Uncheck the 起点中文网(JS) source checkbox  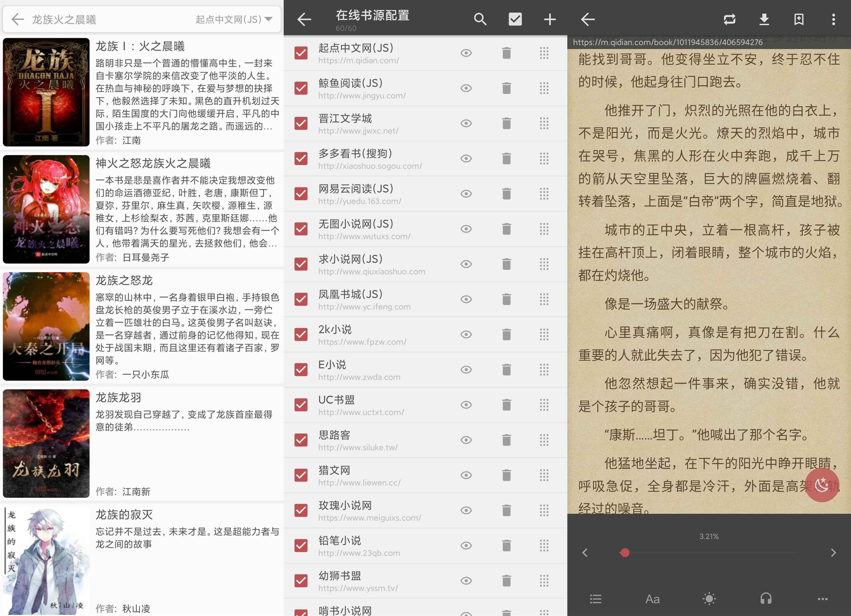click(x=300, y=53)
